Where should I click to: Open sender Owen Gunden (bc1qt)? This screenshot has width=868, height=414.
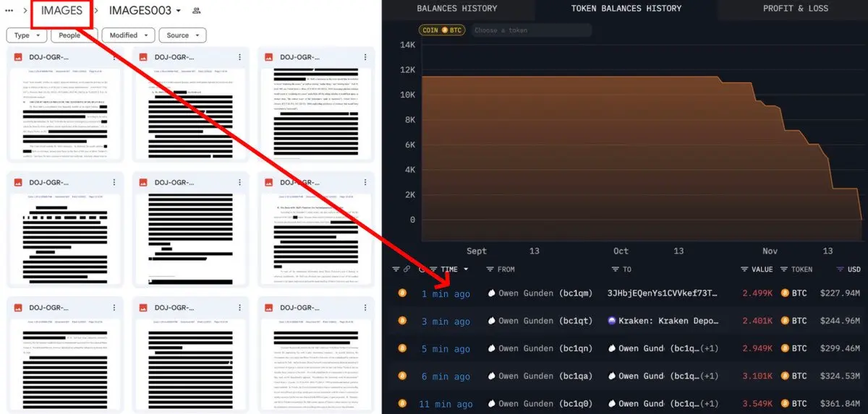(x=540, y=321)
